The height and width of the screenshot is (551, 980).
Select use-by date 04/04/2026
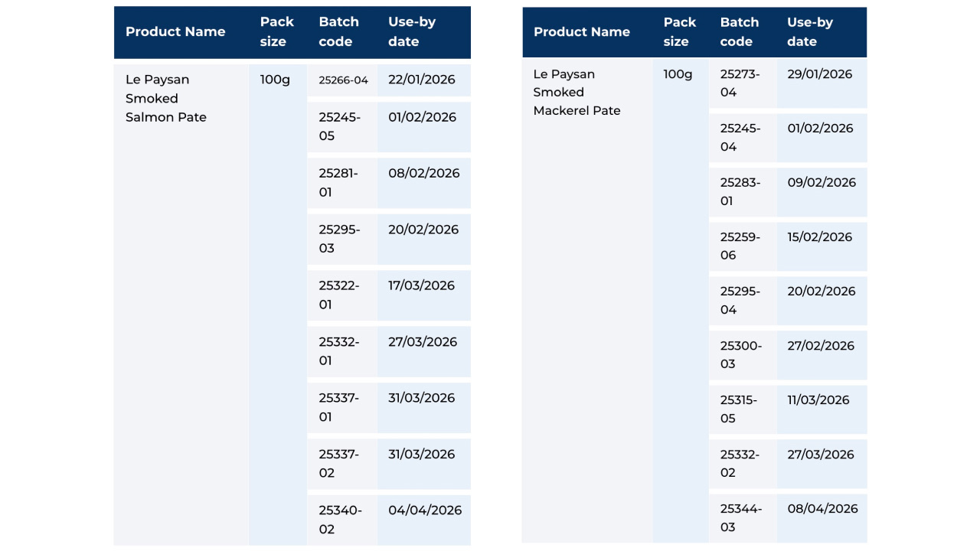click(x=425, y=510)
